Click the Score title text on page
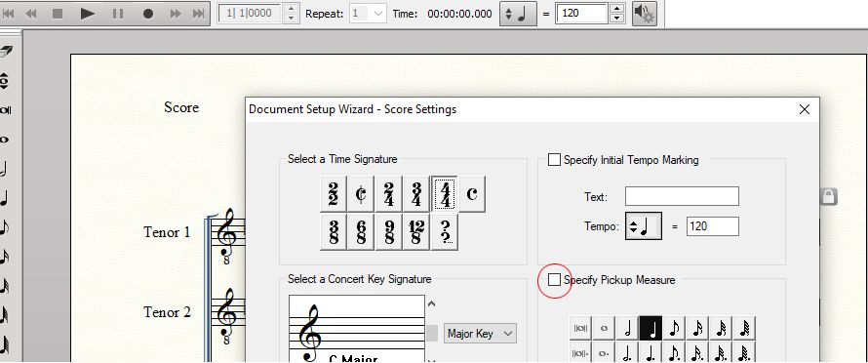 click(181, 107)
